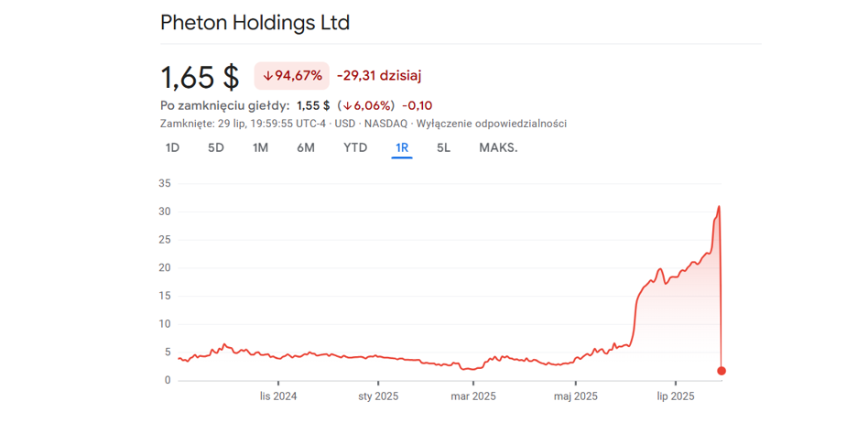The image size is (868, 423).
Task: Select the YTD range tab
Action: coord(355,147)
